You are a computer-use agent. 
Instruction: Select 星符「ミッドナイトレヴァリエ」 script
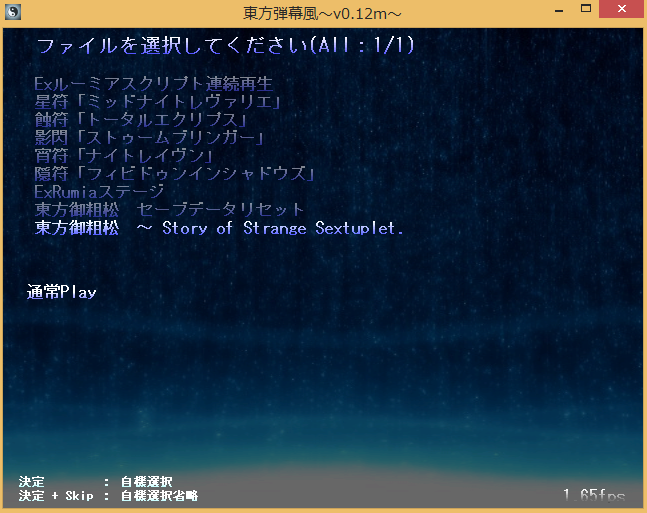[x=157, y=102]
